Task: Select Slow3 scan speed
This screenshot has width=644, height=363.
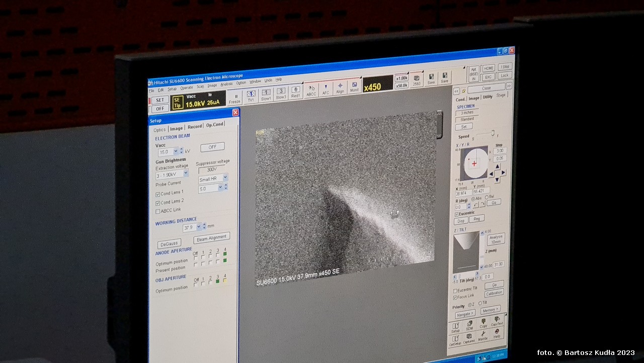Action: (x=281, y=94)
